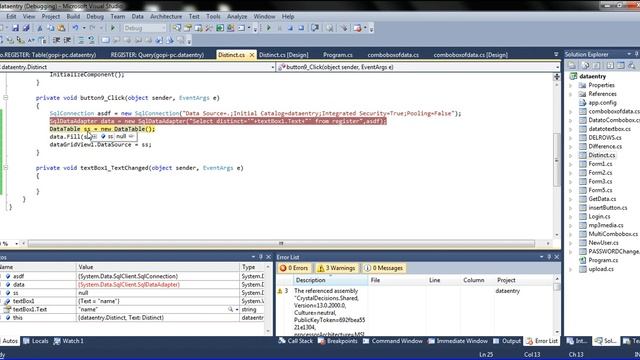Screen dimensions: 640x360
Task: Click the Uncomment selected lines icon
Action: coord(91,40)
